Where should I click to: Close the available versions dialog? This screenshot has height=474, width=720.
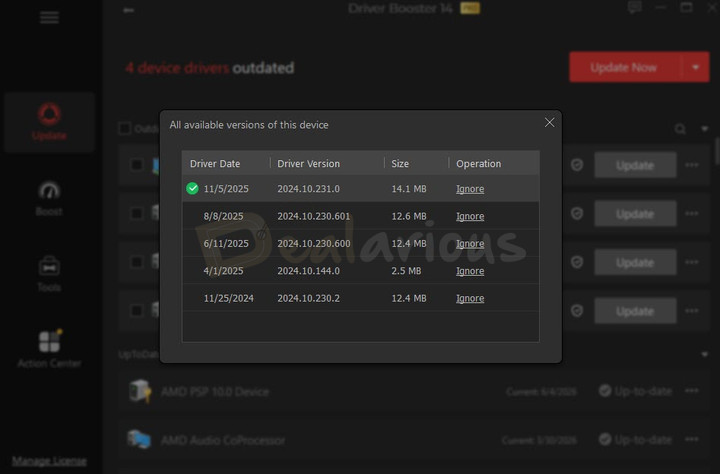tap(549, 123)
